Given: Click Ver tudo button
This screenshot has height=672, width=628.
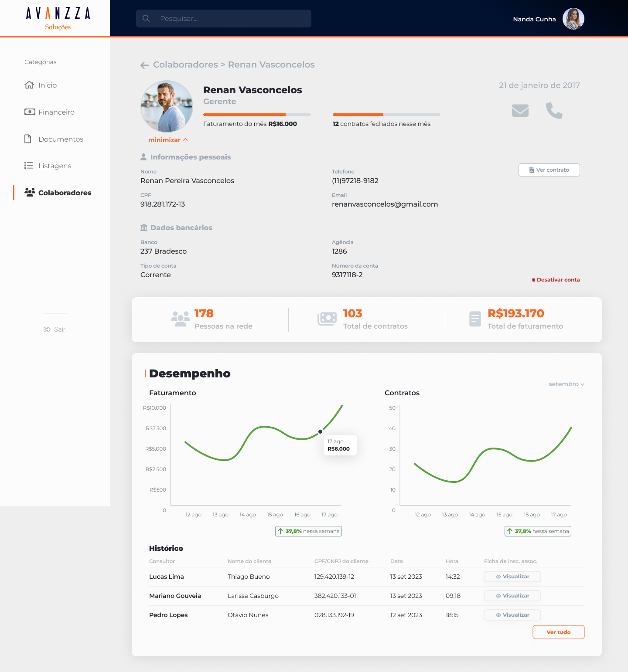Looking at the screenshot, I should (559, 632).
